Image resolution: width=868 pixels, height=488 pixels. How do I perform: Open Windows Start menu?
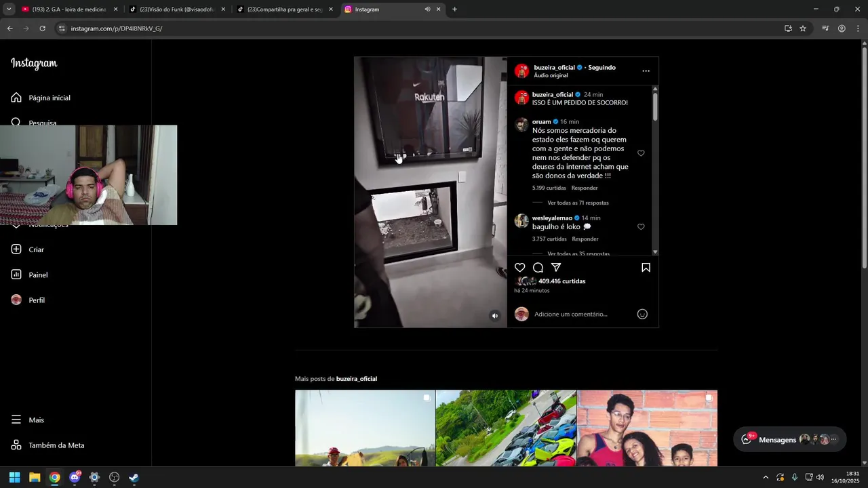coord(14,477)
